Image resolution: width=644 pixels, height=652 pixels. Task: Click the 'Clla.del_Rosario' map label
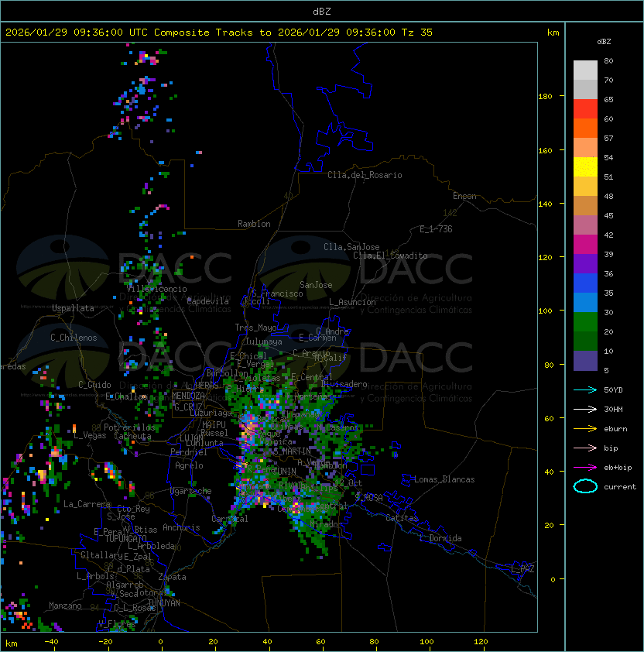pos(365,175)
